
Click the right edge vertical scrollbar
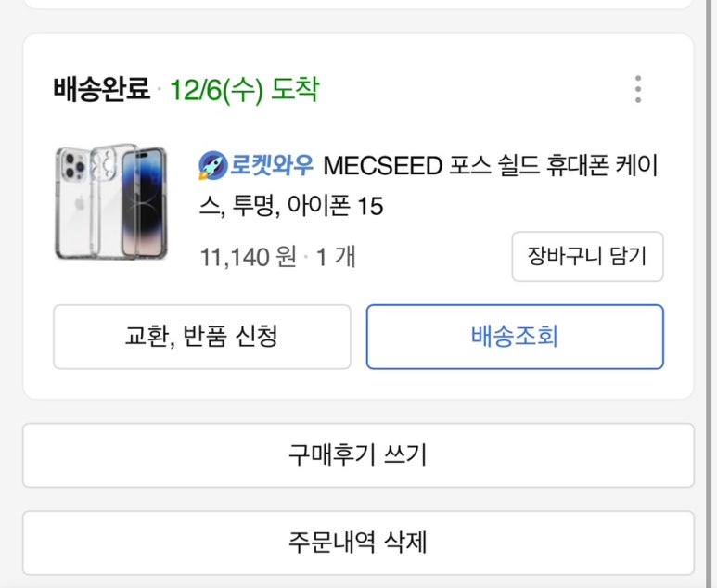coord(711,294)
